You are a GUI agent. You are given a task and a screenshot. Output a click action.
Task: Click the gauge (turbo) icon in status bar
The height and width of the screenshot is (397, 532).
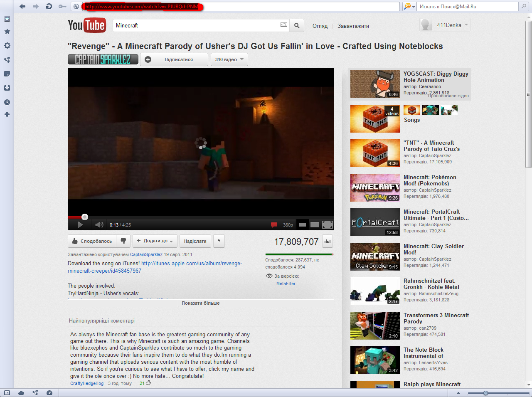pyautogui.click(x=49, y=393)
